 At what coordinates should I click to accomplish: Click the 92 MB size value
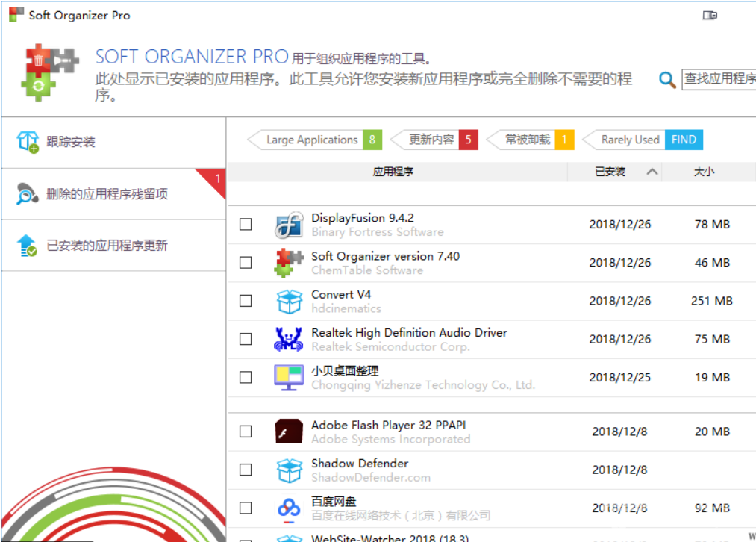(x=712, y=508)
